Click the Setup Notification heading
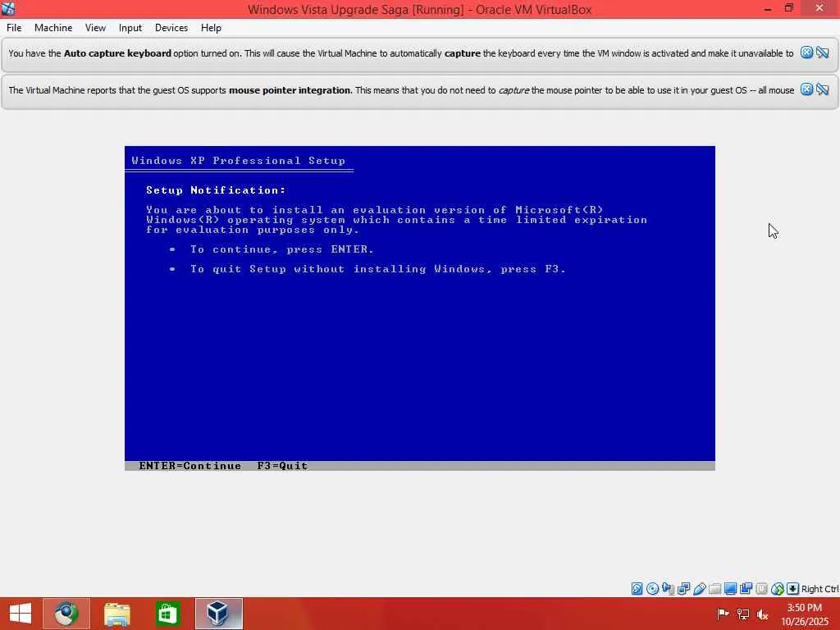This screenshot has width=840, height=630. tap(216, 190)
